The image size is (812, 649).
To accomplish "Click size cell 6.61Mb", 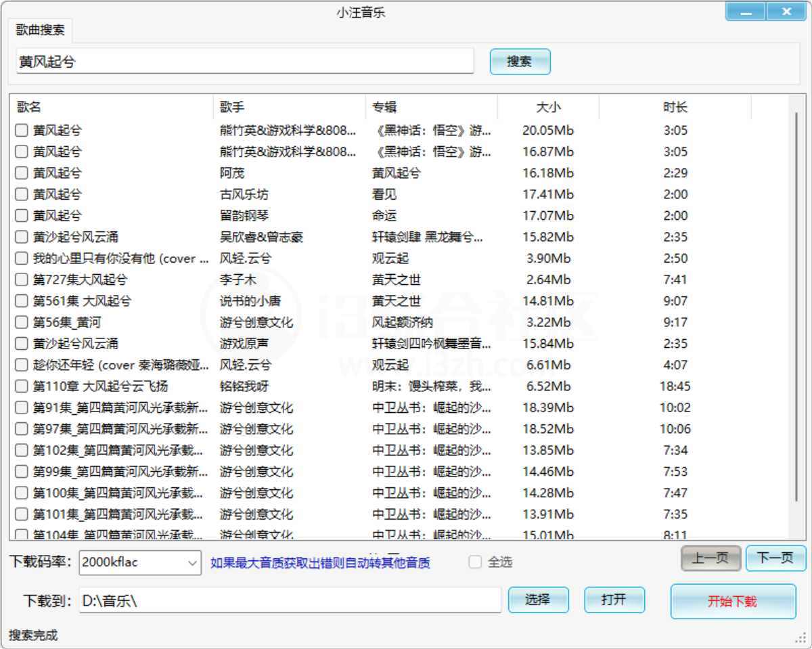I will point(548,365).
